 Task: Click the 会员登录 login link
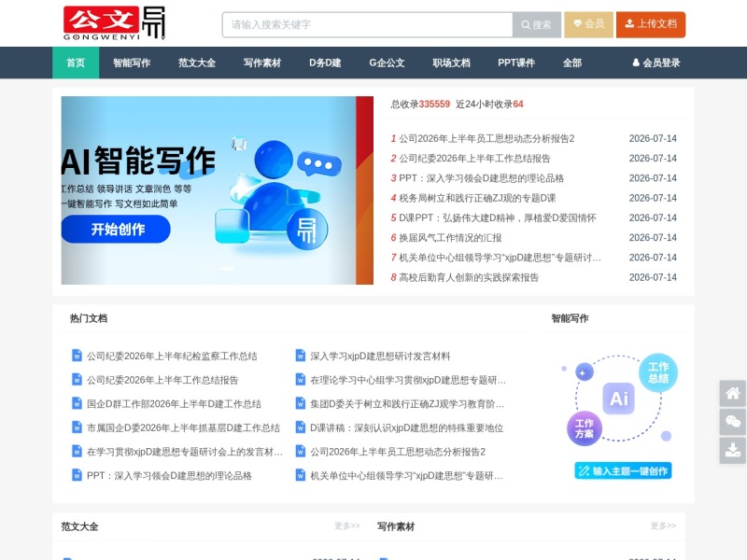point(656,63)
